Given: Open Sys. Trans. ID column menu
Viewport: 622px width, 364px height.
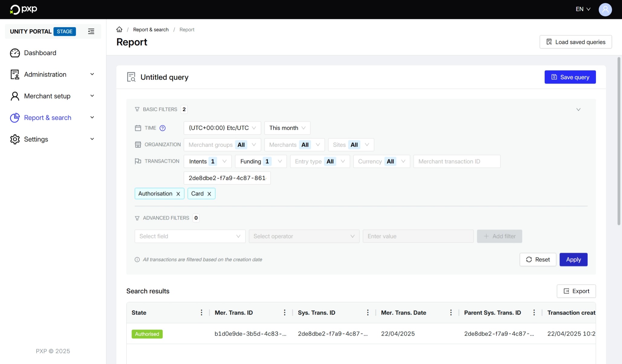Looking at the screenshot, I should coord(368,313).
